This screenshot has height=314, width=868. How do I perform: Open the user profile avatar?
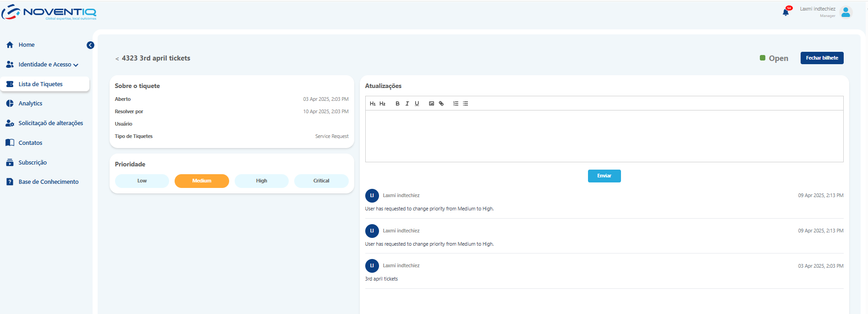click(846, 12)
